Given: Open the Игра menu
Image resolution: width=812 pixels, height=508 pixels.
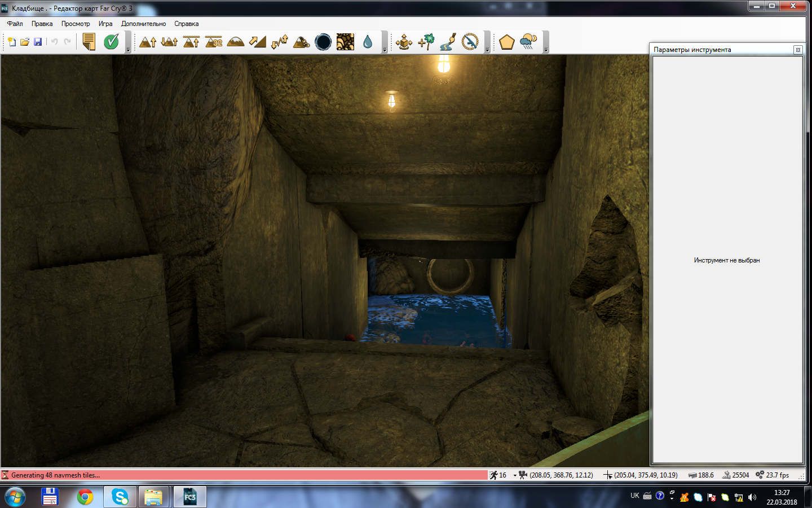Looking at the screenshot, I should pos(105,24).
